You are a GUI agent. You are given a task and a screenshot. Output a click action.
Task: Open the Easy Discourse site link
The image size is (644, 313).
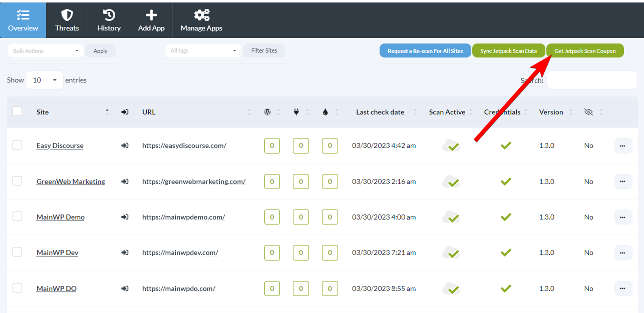point(60,145)
